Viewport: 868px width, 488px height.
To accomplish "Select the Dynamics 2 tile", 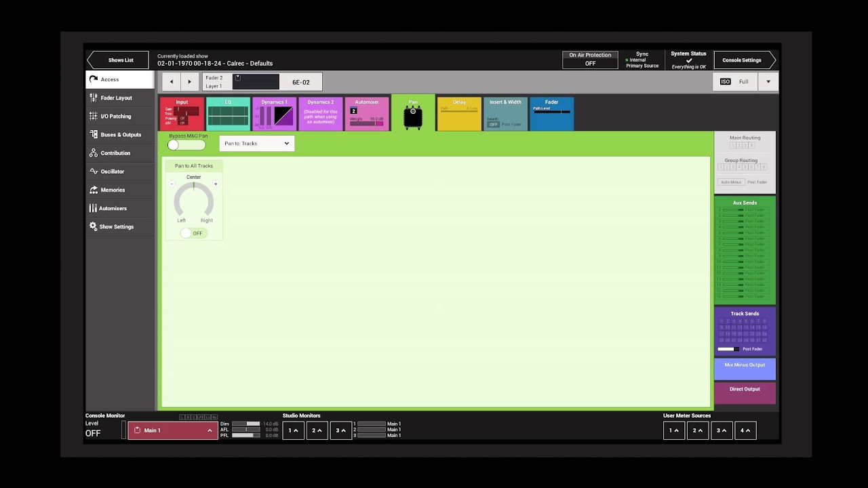I will pyautogui.click(x=320, y=114).
